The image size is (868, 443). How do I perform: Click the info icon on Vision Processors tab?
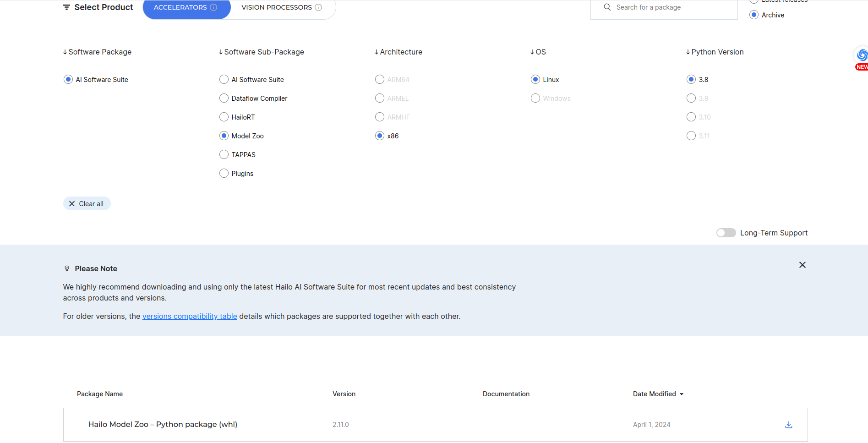coord(318,7)
